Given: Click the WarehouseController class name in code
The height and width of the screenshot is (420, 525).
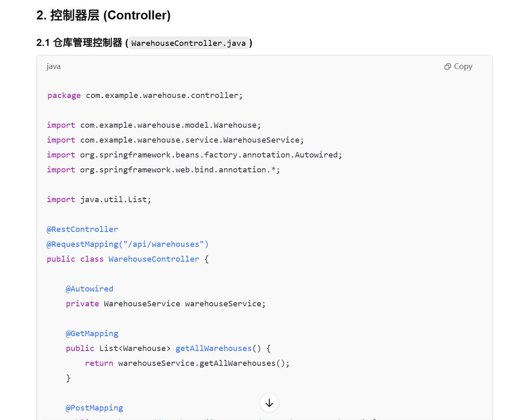Looking at the screenshot, I should pos(154,259).
